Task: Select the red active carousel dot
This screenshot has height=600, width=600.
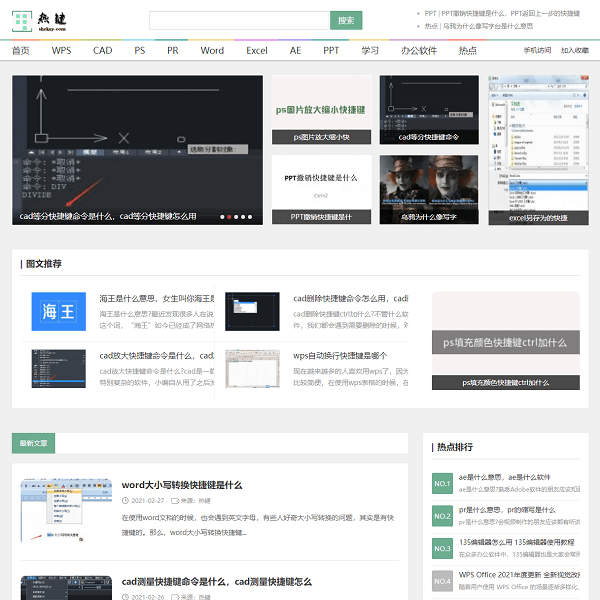Action: pyautogui.click(x=229, y=217)
